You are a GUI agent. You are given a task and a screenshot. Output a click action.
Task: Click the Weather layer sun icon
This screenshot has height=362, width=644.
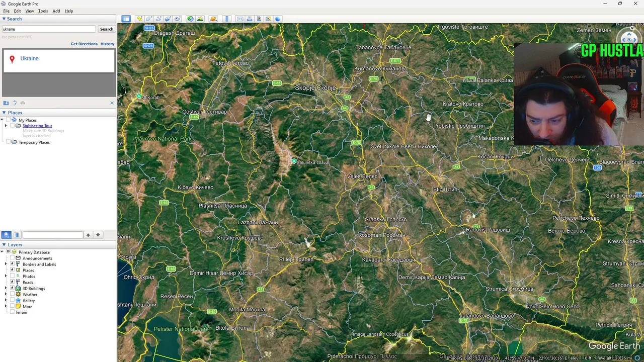pos(18,294)
